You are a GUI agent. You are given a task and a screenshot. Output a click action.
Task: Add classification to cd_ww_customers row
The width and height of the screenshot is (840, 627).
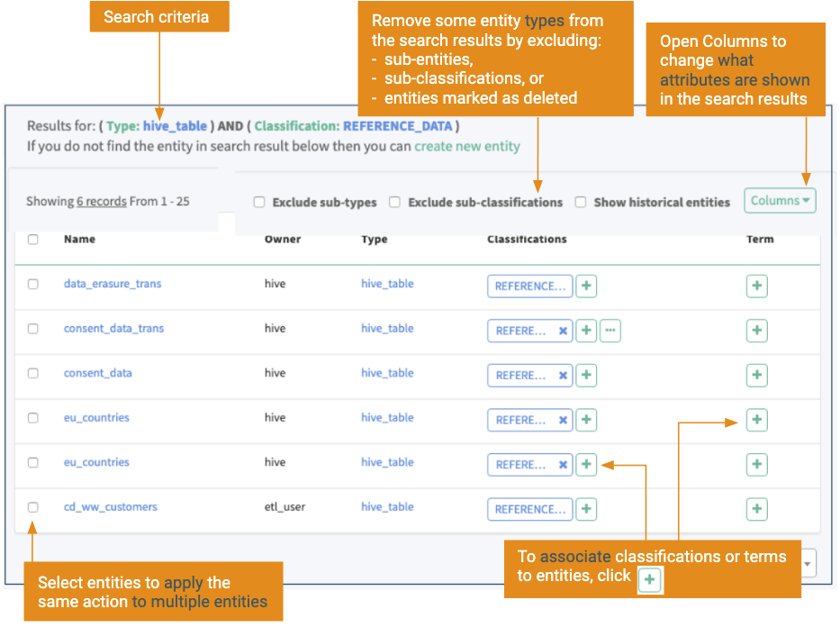[586, 510]
